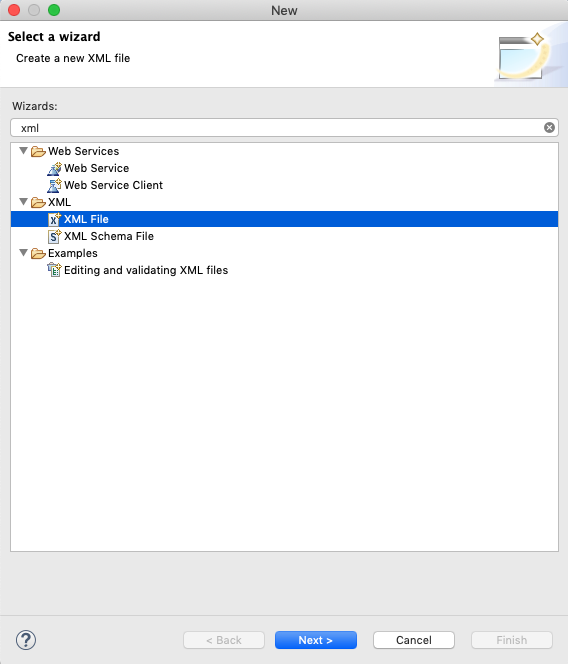Screen dimensions: 568x664
Task: Close the New dialog window
Action: [x=14, y=10]
